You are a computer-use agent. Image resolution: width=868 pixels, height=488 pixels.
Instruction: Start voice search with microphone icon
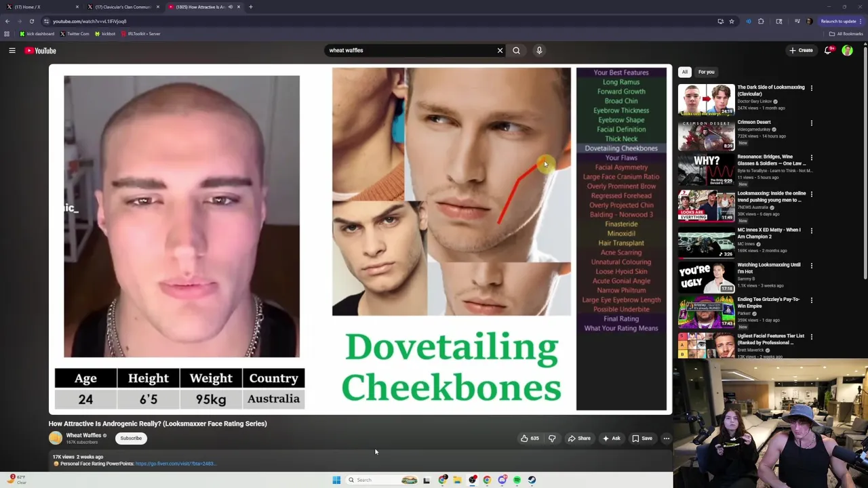pyautogui.click(x=539, y=50)
